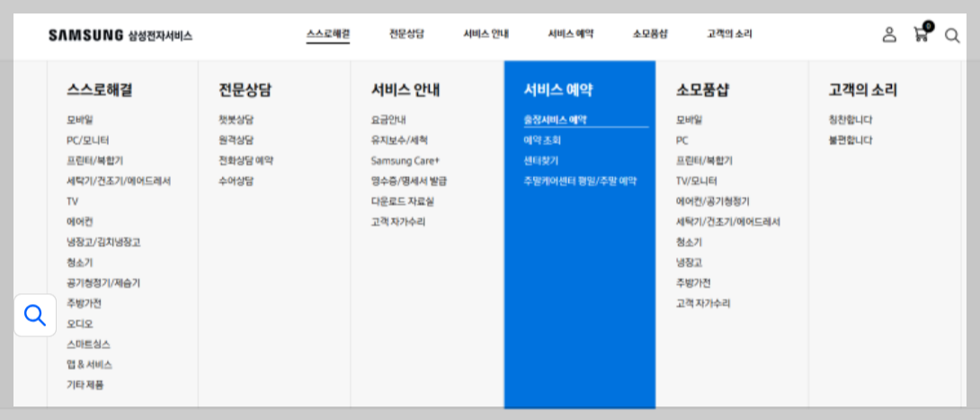Image resolution: width=980 pixels, height=420 pixels.
Task: Start 원격상담 under 전문상담
Action: click(236, 140)
